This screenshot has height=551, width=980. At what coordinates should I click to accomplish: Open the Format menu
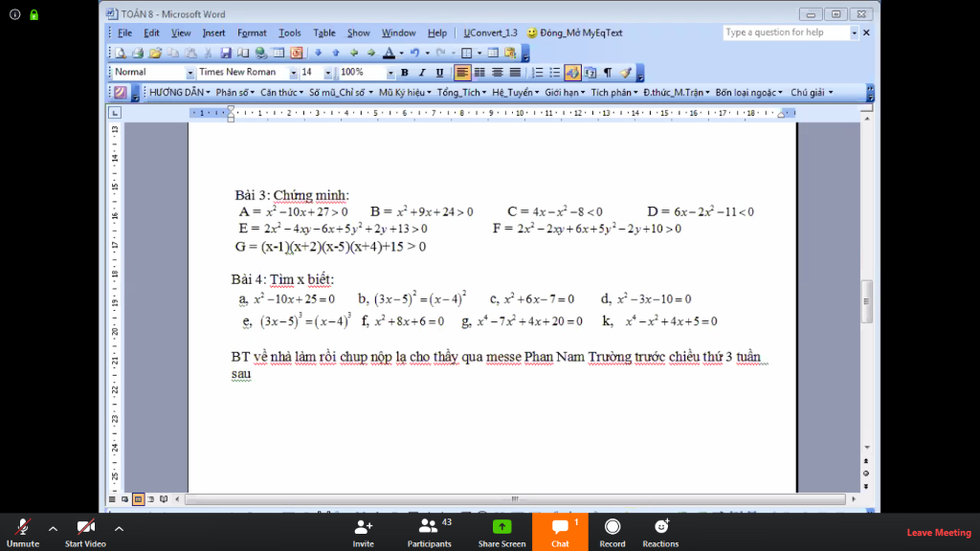pos(252,33)
